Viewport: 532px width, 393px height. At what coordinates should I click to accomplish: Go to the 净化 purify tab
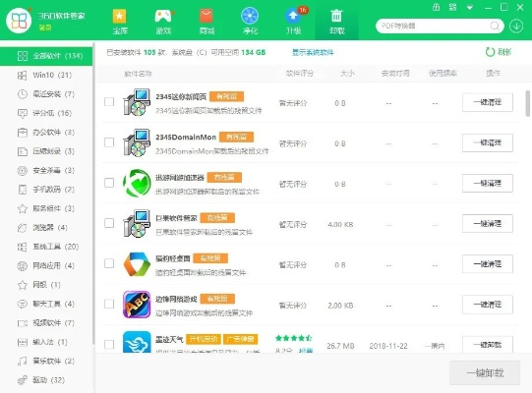coord(250,21)
